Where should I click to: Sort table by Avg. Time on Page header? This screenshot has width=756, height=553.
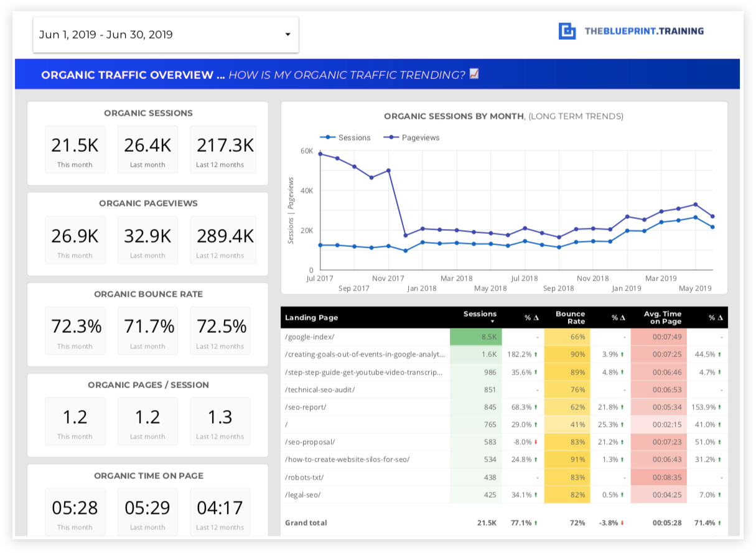[663, 318]
